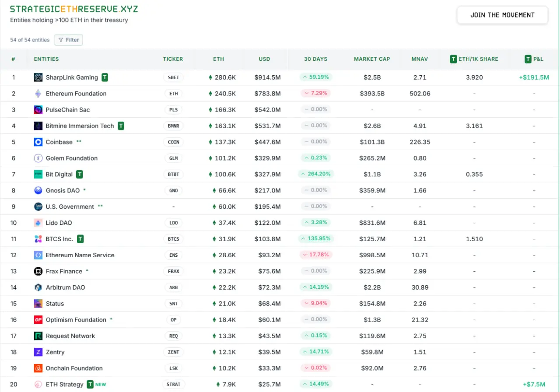Click the Ethereum Foundation logo icon
Viewport: 560px width, 392px height.
[x=38, y=94]
